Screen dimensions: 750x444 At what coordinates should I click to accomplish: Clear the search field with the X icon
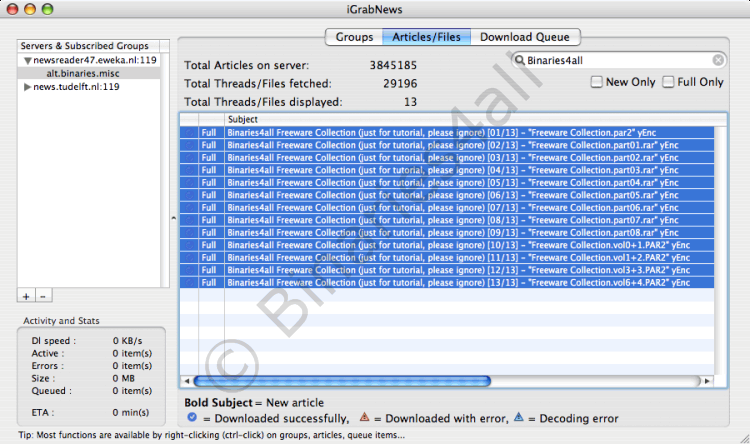pyautogui.click(x=718, y=60)
